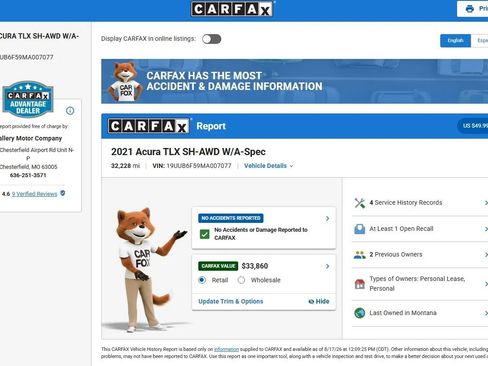488x366 pixels.
Task: Expand the Open Recall chevron
Action: point(486,229)
